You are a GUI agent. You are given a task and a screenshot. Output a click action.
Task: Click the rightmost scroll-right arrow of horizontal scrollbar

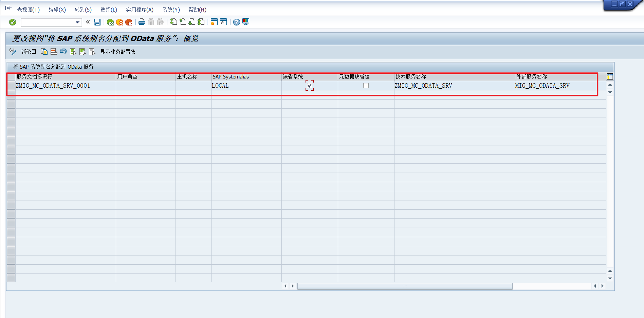(x=602, y=286)
